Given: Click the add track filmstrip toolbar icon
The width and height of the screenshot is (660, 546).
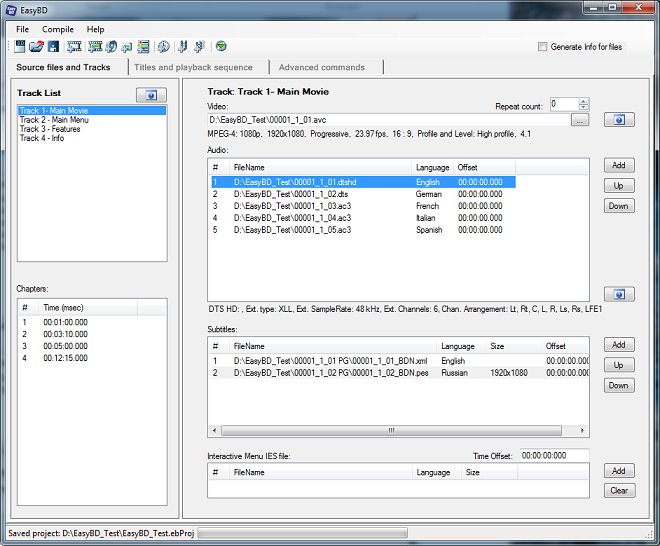Looking at the screenshot, I should click(x=74, y=46).
